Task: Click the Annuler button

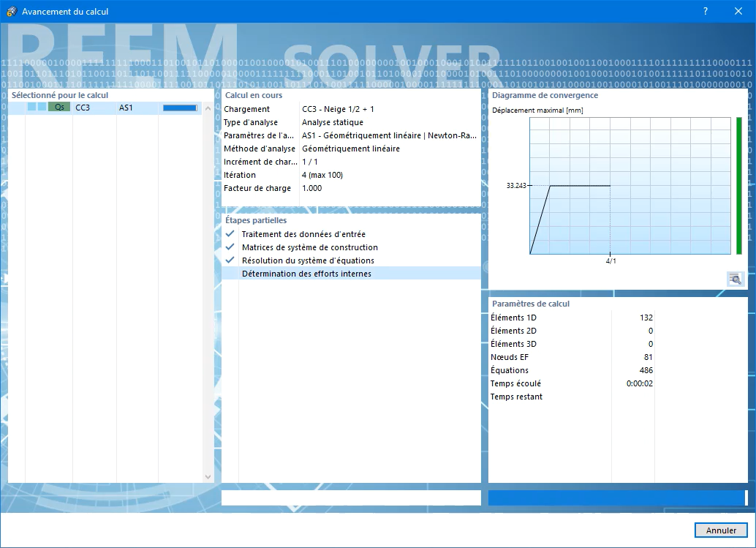Action: pos(721,530)
